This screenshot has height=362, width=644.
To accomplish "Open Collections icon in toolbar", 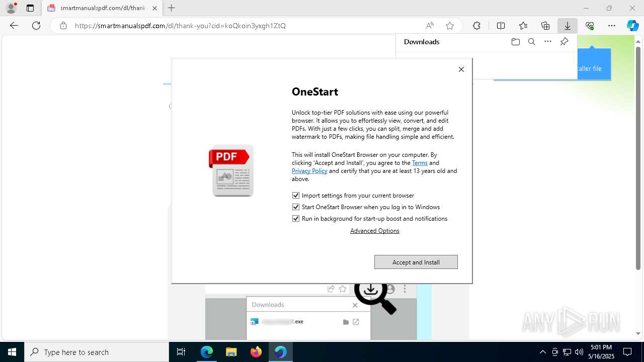I will pyautogui.click(x=545, y=26).
